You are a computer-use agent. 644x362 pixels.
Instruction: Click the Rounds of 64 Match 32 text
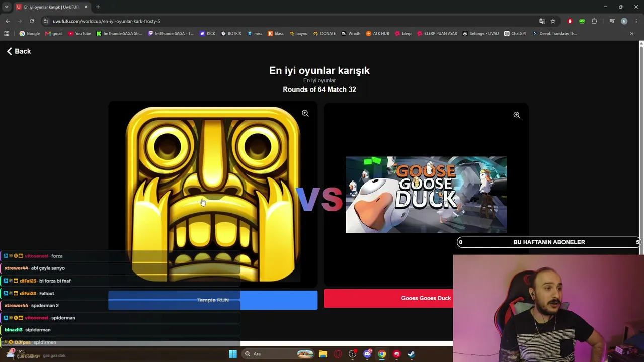319,89
